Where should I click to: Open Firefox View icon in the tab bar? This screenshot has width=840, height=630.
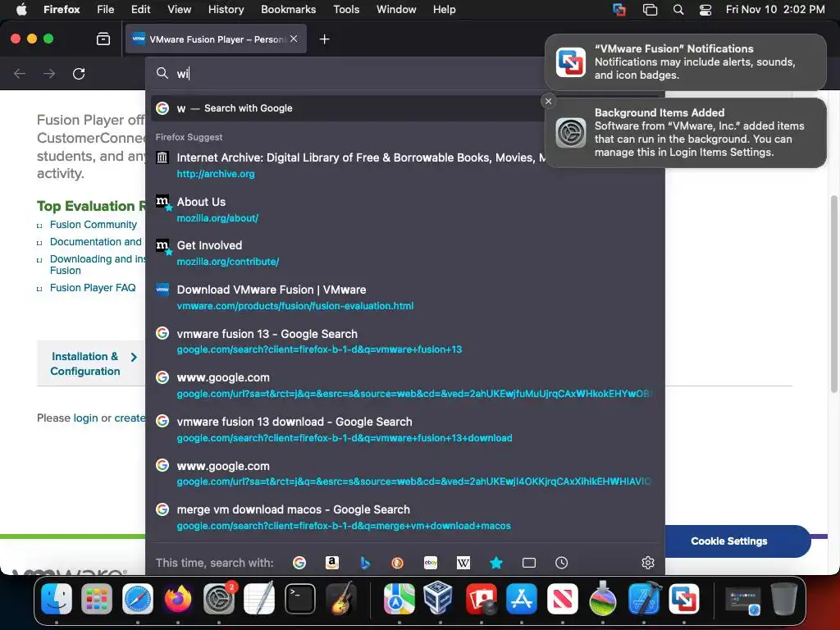pos(103,39)
